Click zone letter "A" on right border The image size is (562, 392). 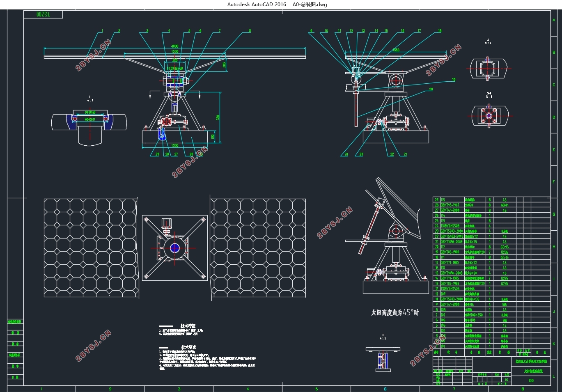pos(554,20)
